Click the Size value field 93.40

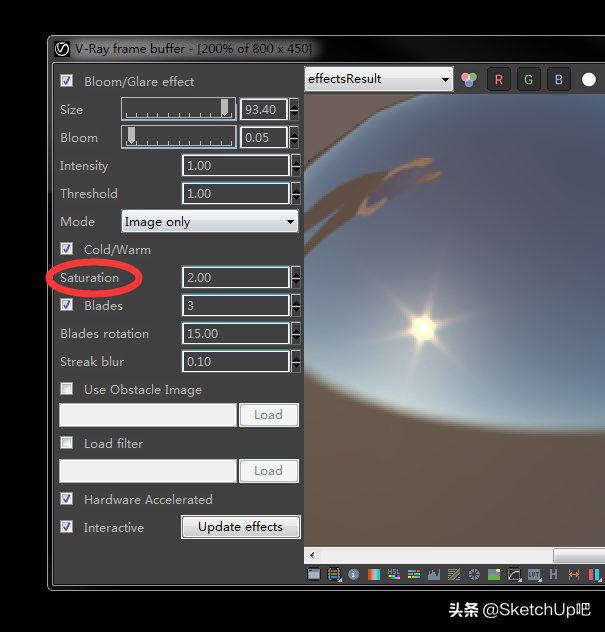(264, 109)
